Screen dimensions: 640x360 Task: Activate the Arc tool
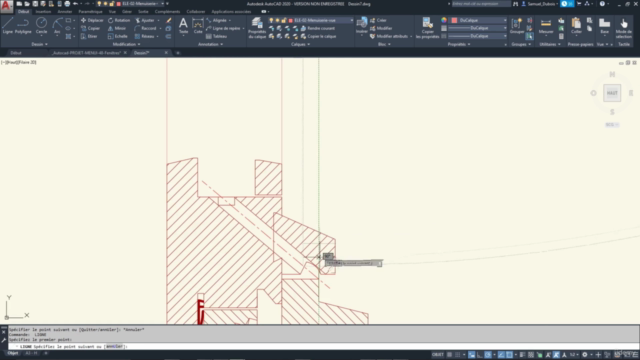pyautogui.click(x=57, y=25)
